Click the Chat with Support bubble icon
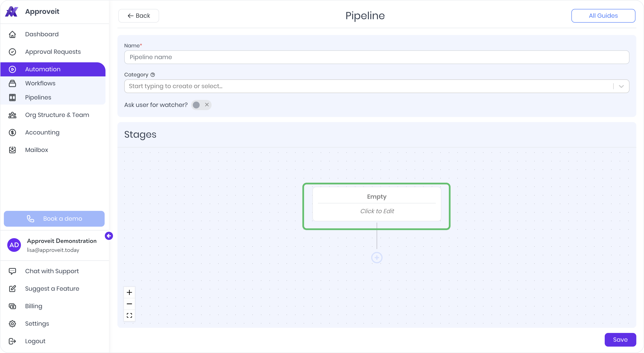Image resolution: width=644 pixels, height=353 pixels. [x=12, y=271]
